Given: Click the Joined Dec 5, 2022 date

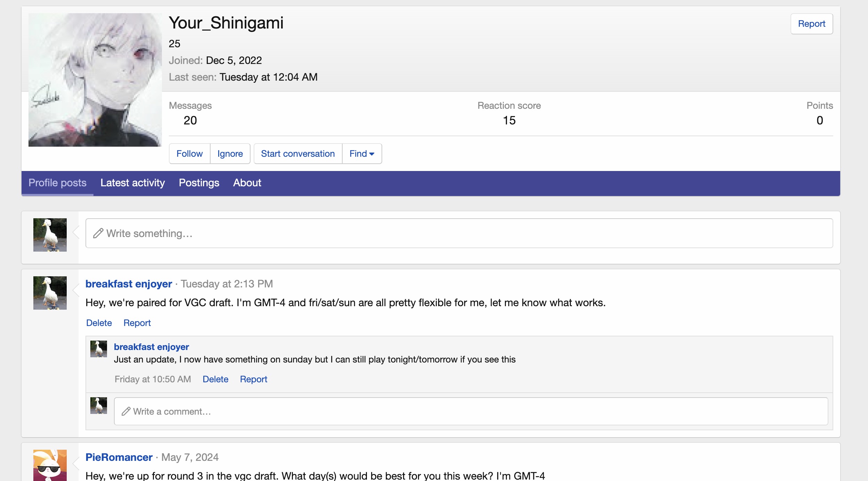Looking at the screenshot, I should point(234,60).
